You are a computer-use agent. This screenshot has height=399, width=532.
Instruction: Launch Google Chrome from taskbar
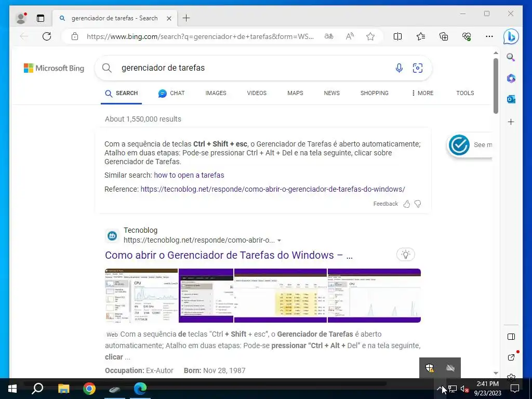pyautogui.click(x=89, y=389)
